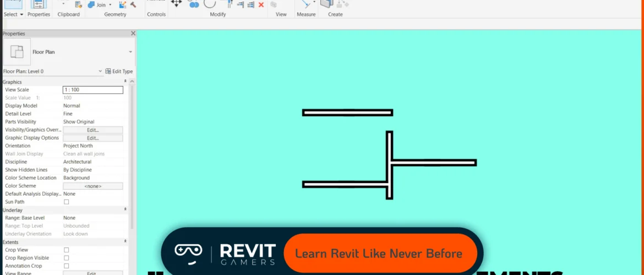Image resolution: width=644 pixels, height=275 pixels.
Task: Click the View Scale 1:100 field
Action: click(93, 90)
